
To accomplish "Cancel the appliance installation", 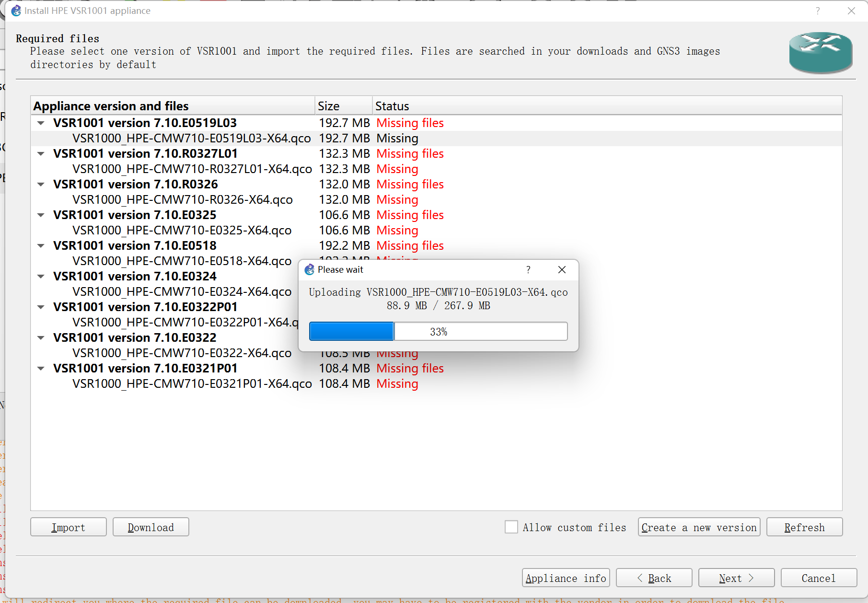I will 819,578.
